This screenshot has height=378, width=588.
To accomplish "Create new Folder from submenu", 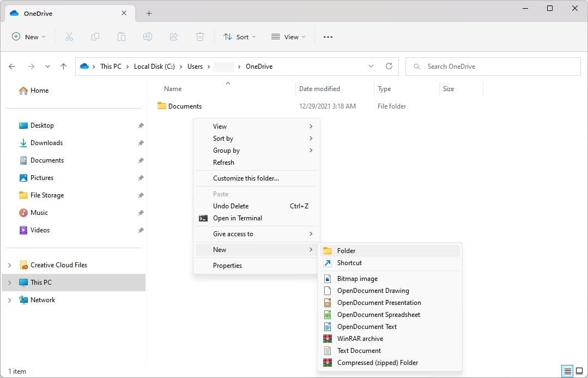I will [390, 251].
